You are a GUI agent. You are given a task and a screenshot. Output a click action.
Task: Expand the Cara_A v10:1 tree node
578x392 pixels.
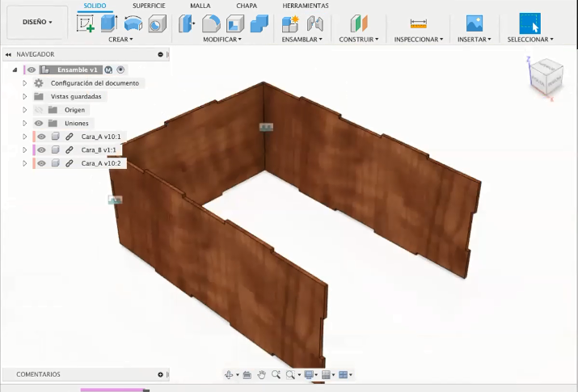(x=25, y=137)
